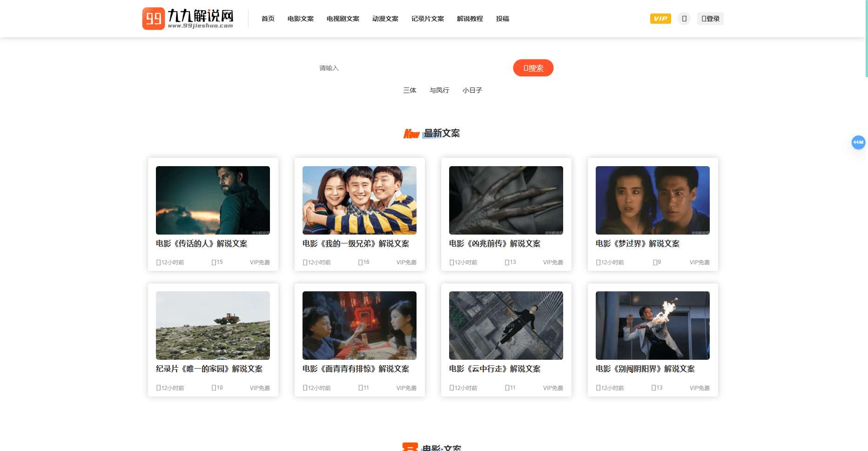This screenshot has height=451, width=868.
Task: Open thumbnail of 《我的一级兄弟》
Action: 359,200
